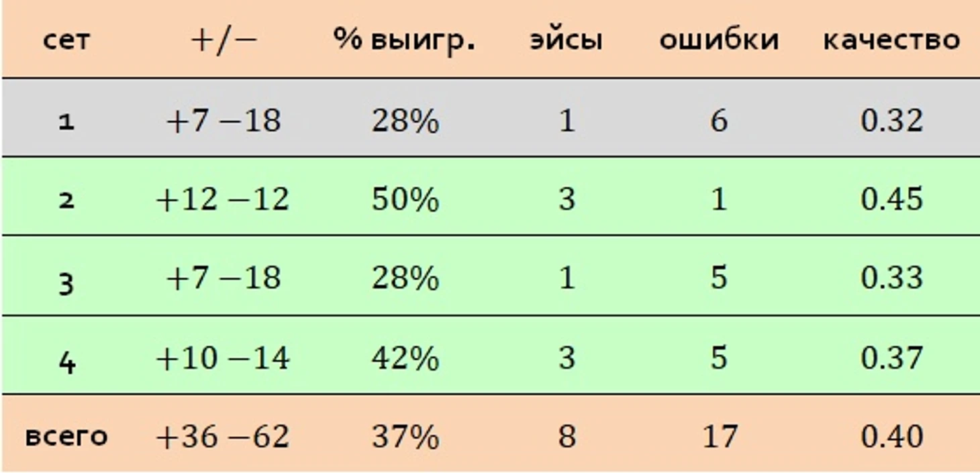The height and width of the screenshot is (473, 980).
Task: Click the 50% win percentage cell
Action: click(405, 200)
